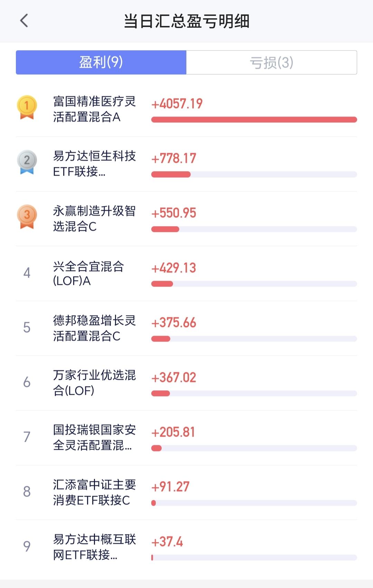
Task: Tap the +778.17 profit progress bar
Action: point(254,175)
